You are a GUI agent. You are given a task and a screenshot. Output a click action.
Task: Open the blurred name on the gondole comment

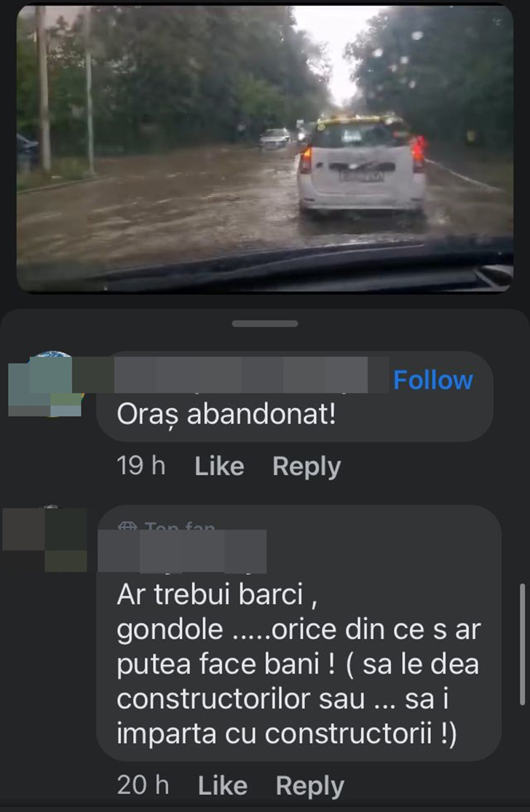coord(182,552)
